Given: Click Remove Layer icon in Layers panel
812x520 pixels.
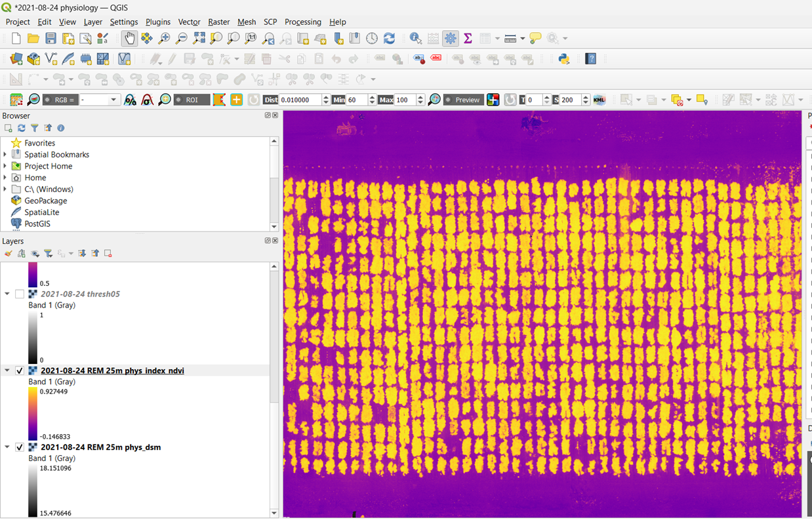Looking at the screenshot, I should [x=108, y=254].
